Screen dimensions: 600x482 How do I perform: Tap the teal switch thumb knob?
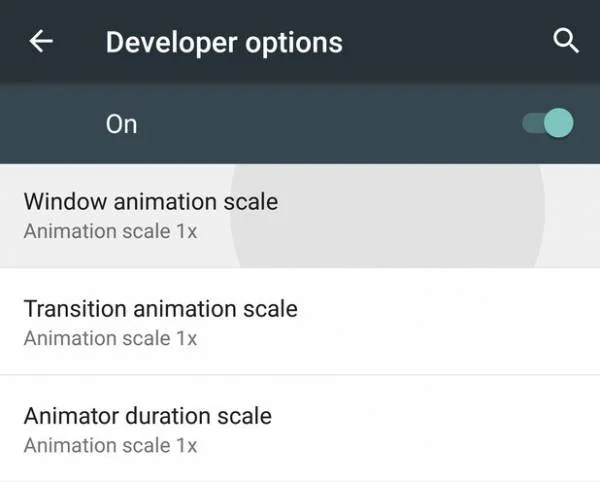click(x=559, y=123)
